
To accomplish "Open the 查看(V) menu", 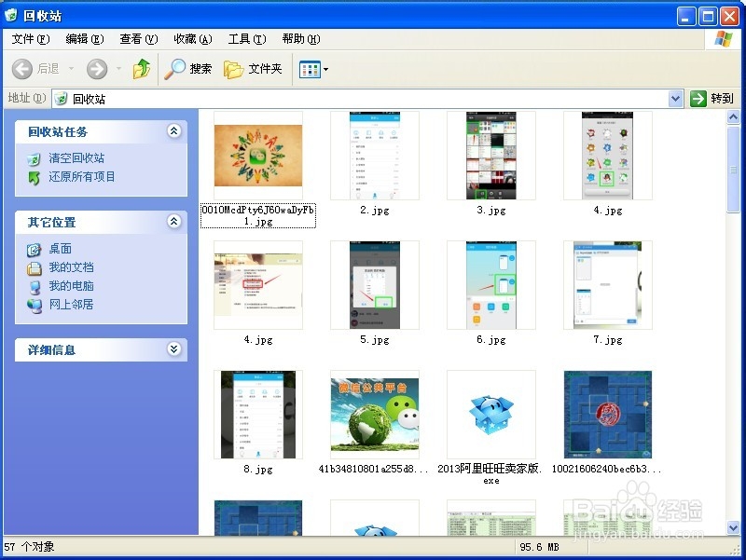I will pos(138,39).
